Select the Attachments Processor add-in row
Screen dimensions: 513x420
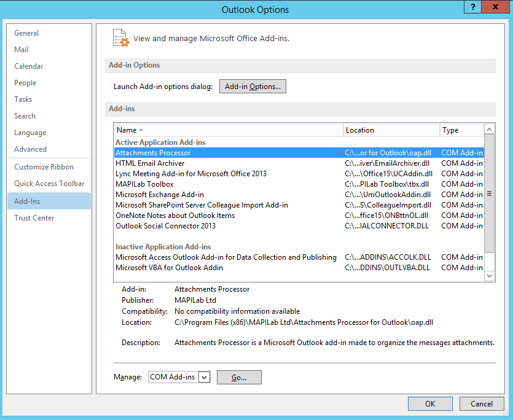click(x=299, y=153)
